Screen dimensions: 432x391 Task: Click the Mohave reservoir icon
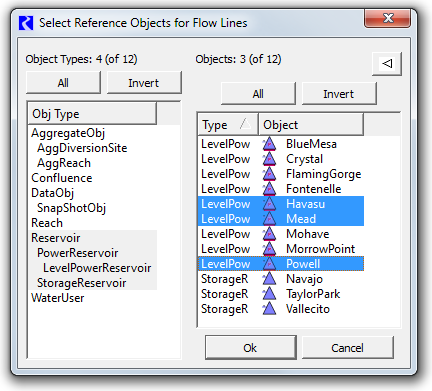coord(269,234)
